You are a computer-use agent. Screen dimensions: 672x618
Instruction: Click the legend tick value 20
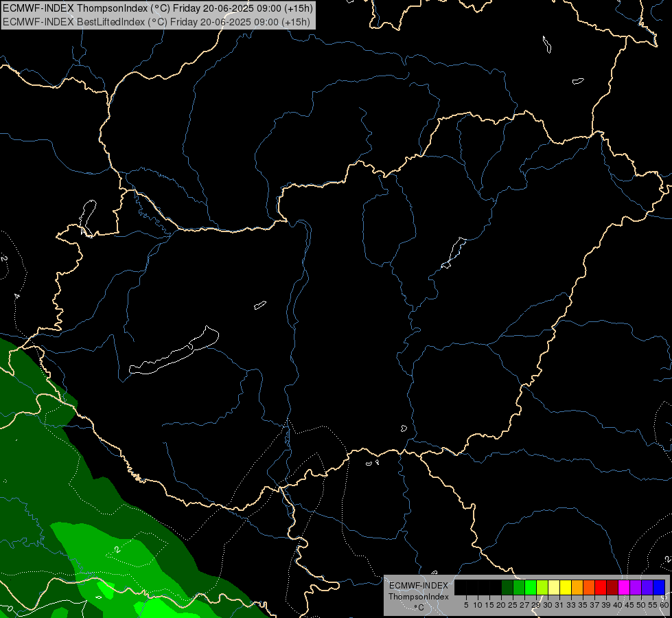[x=501, y=605]
